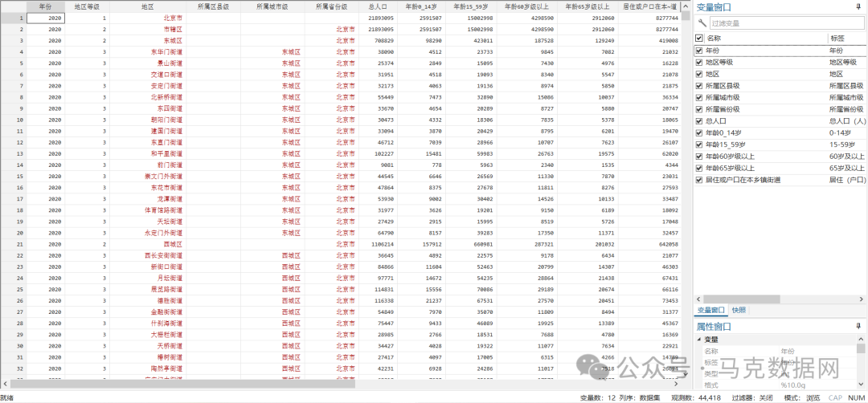Click the 过滤变量 filter input box
The height and width of the screenshot is (403, 868).
click(787, 23)
